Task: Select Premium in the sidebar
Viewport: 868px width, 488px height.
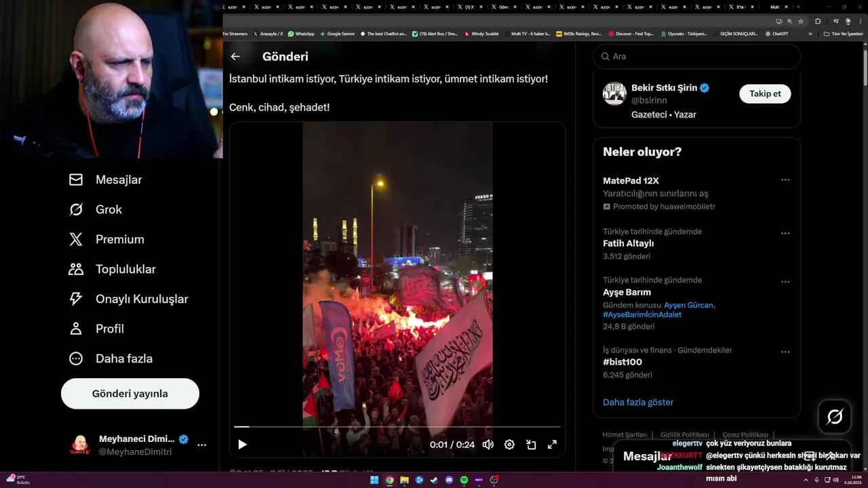Action: (x=106, y=239)
